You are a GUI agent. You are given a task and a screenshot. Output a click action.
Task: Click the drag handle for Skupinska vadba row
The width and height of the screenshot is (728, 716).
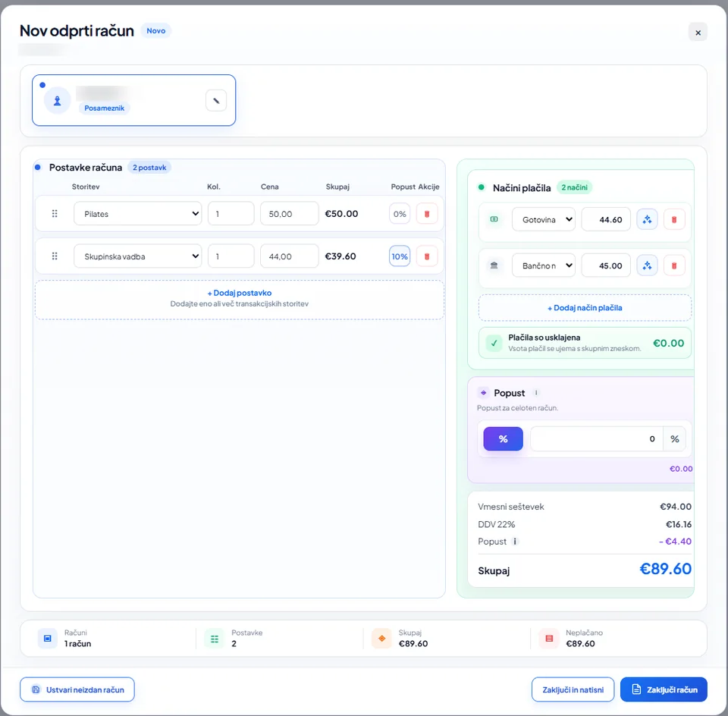[55, 256]
